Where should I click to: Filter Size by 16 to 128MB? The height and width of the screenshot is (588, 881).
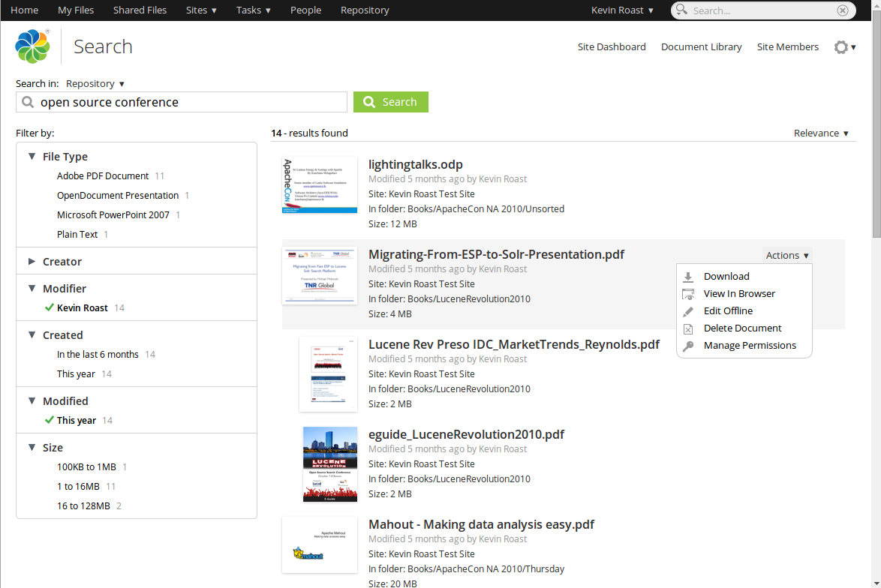[84, 506]
